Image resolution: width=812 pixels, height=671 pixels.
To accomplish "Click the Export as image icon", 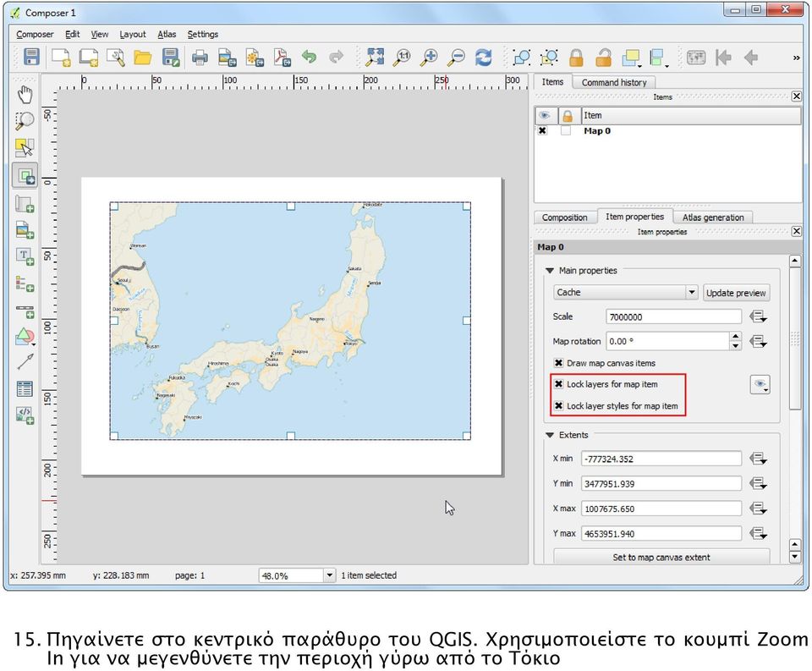I will pyautogui.click(x=227, y=57).
